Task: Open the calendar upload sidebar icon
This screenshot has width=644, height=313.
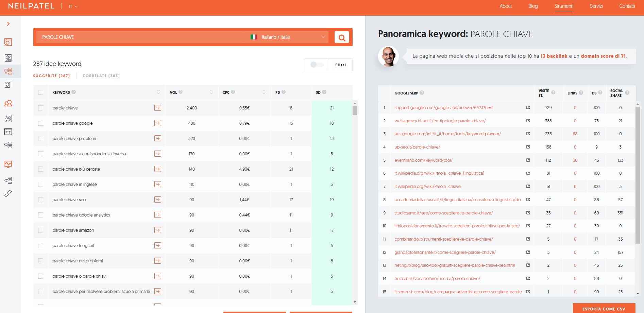Action: click(8, 132)
